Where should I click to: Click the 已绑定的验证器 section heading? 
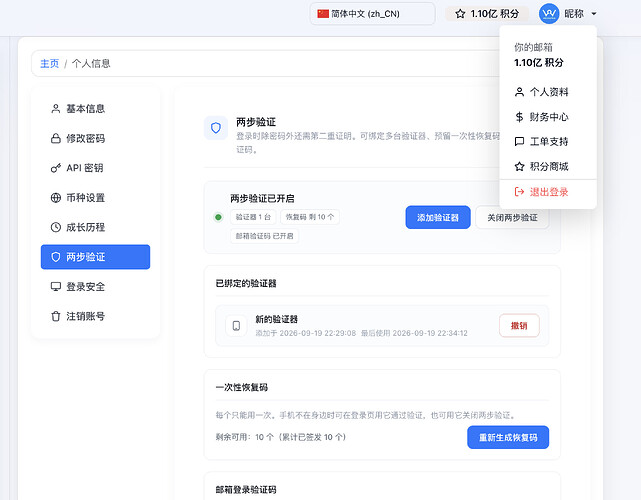pyautogui.click(x=246, y=283)
